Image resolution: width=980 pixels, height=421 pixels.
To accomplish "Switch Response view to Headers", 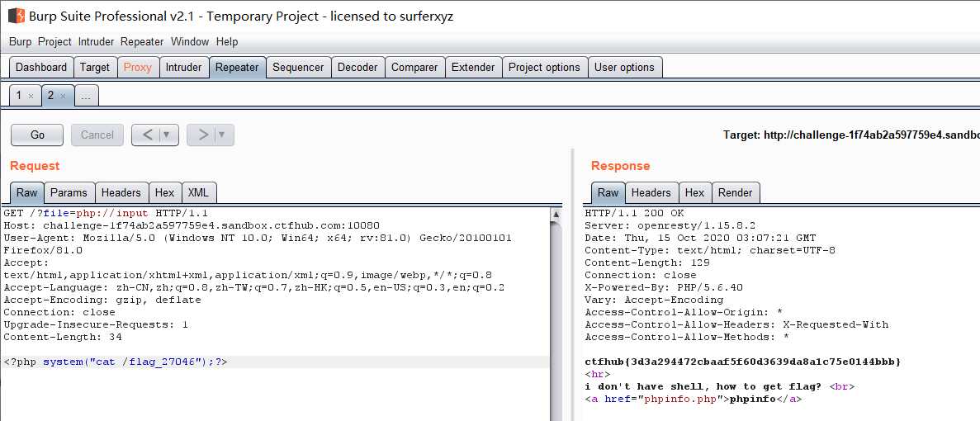I will point(651,192).
